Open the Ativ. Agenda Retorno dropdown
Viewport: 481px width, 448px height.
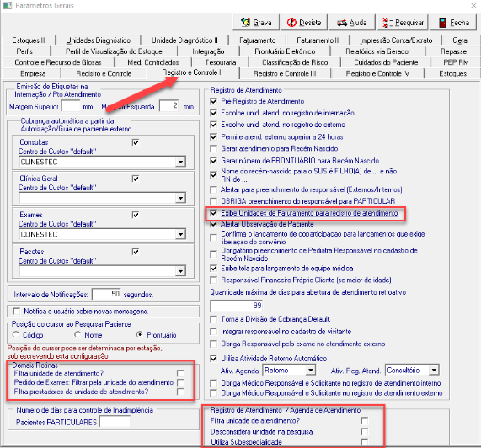click(x=311, y=371)
